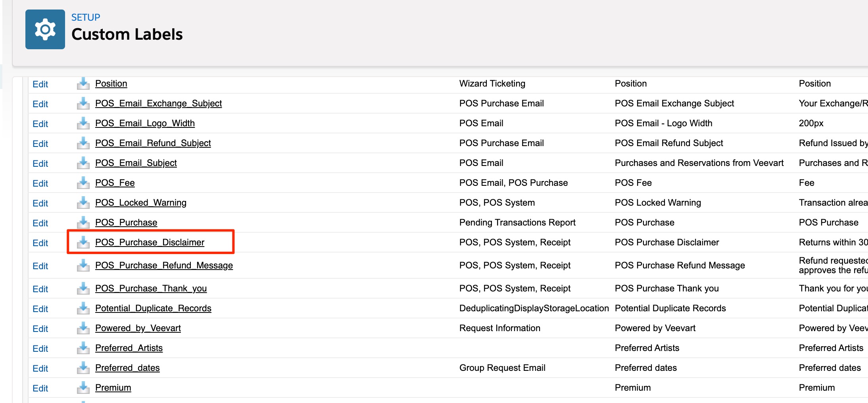Open the POS_Purchase_Disclaimer label
Viewport: 868px width, 403px height.
150,242
